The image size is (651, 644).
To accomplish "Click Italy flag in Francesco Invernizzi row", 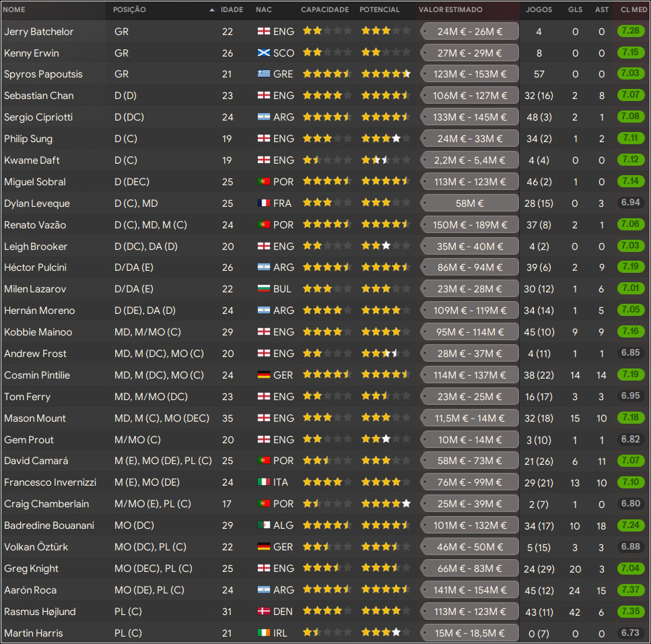I will pyautogui.click(x=264, y=482).
